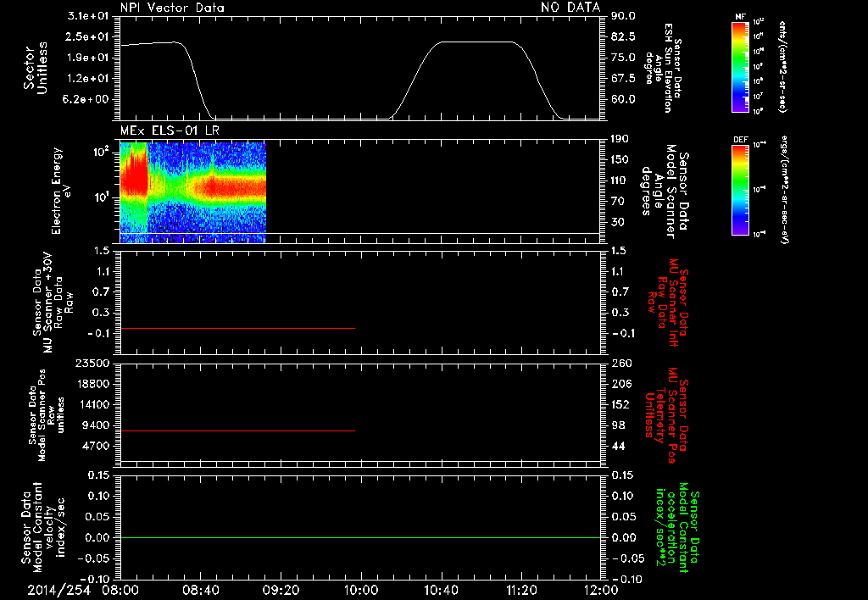Click the NF color bar units label

782,67
